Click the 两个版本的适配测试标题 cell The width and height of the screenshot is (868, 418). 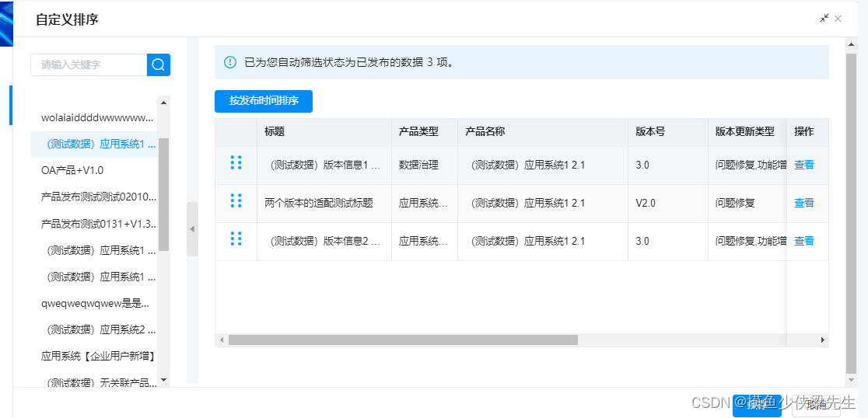tap(324, 203)
